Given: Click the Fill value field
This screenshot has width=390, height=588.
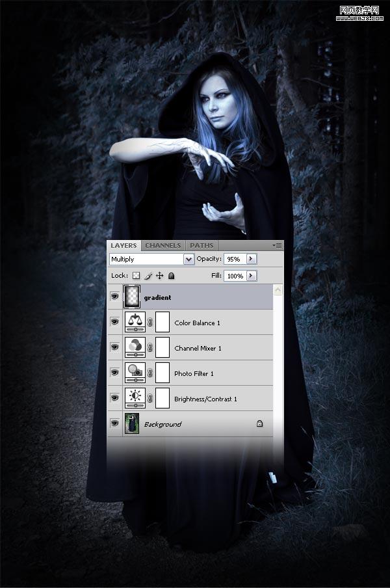Looking at the screenshot, I should pos(235,276).
